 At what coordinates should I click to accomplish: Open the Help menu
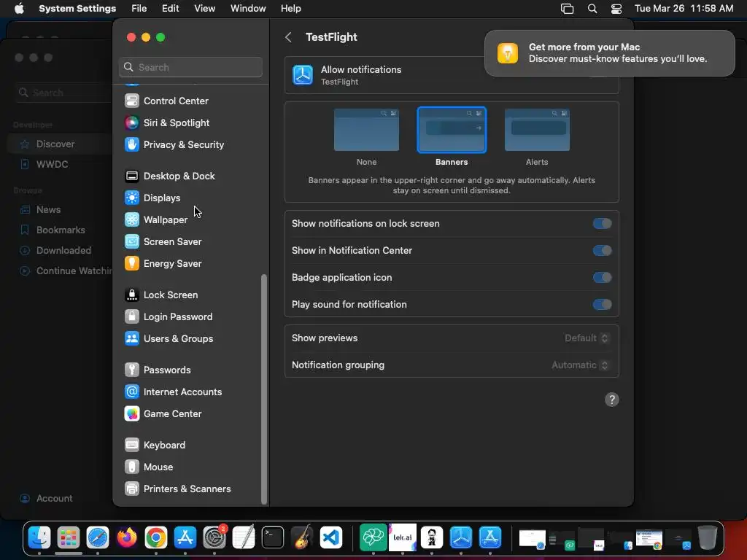tap(290, 9)
